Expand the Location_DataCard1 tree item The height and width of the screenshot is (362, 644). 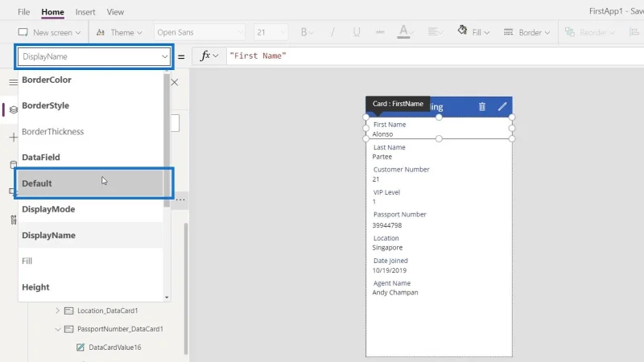(57, 311)
